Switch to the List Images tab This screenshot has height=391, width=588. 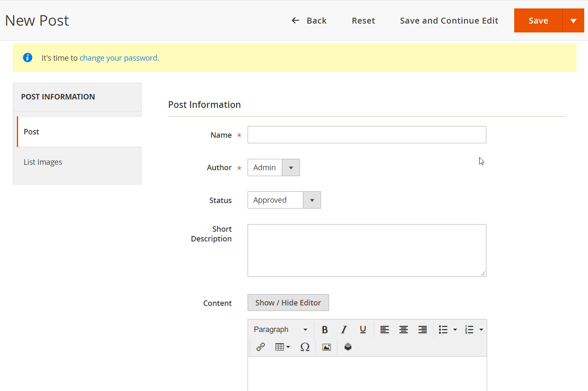[77, 162]
